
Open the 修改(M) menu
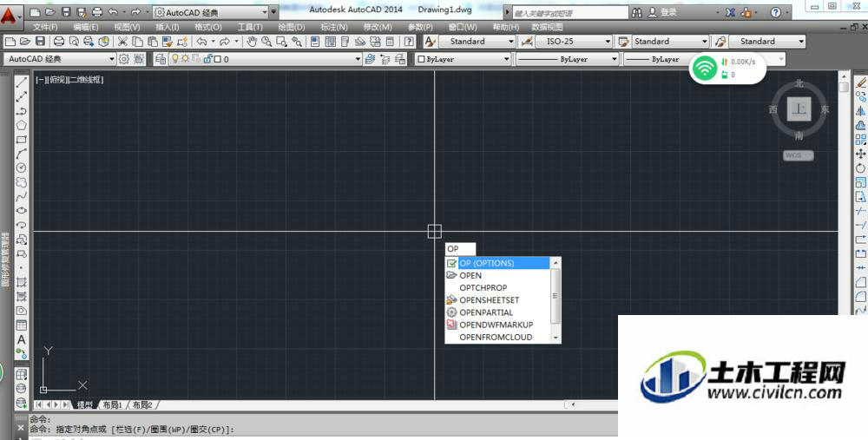378,27
